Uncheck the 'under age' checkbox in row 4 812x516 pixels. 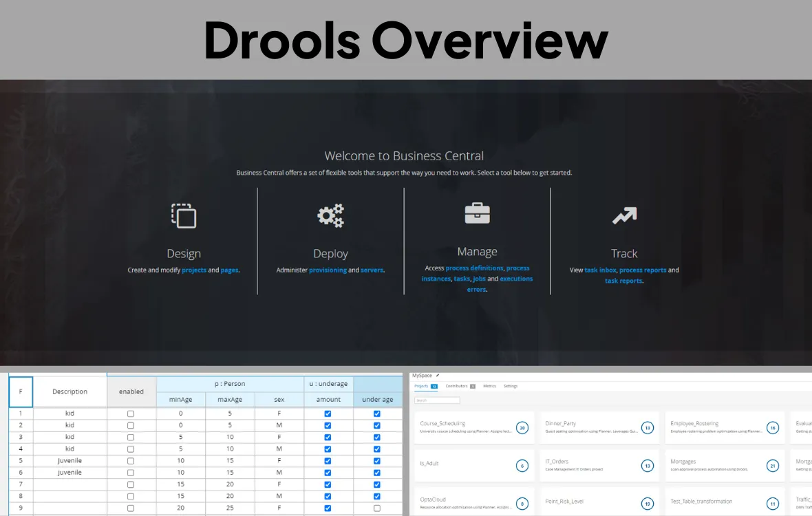(x=376, y=449)
